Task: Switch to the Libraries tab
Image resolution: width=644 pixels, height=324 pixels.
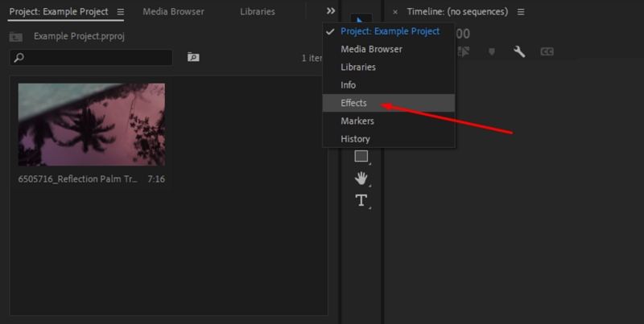Action: click(258, 11)
